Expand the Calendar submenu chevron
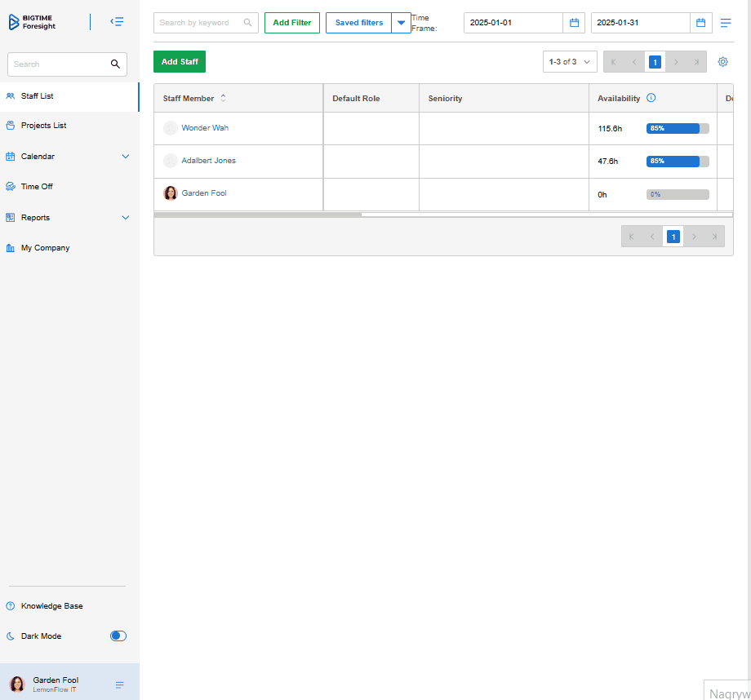 point(126,157)
